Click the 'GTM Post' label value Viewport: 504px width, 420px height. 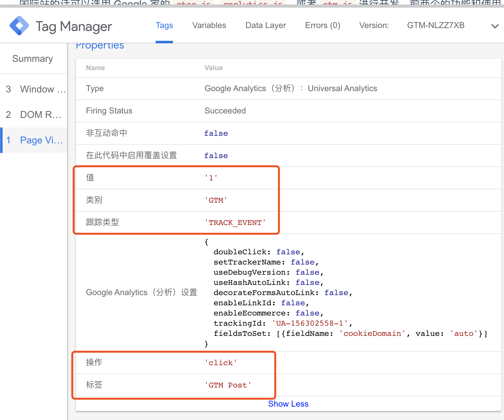pos(228,385)
